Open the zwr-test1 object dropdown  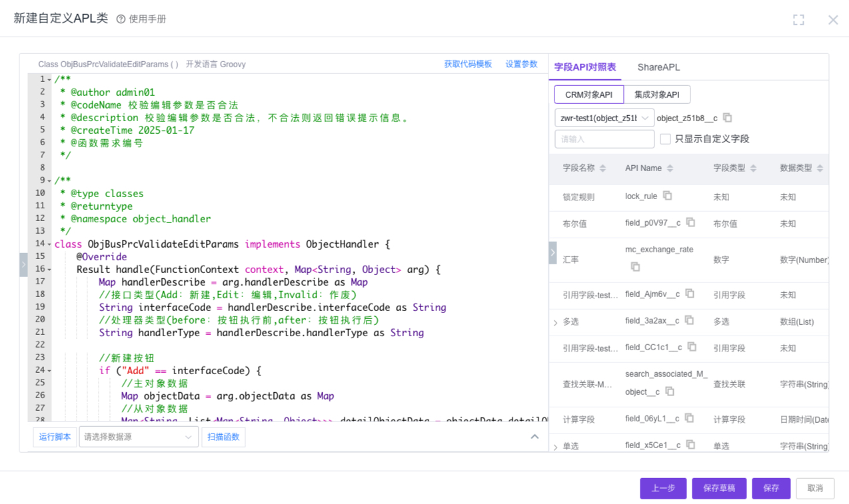click(x=604, y=118)
